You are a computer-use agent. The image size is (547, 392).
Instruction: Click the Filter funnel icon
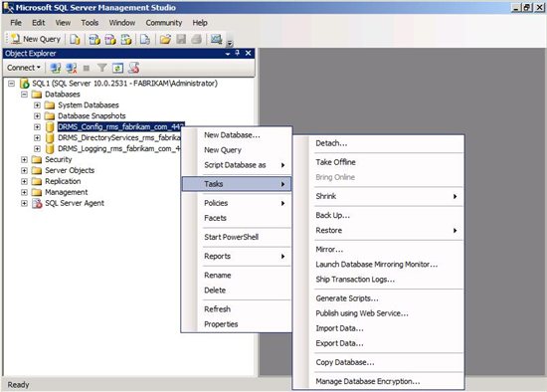point(101,68)
